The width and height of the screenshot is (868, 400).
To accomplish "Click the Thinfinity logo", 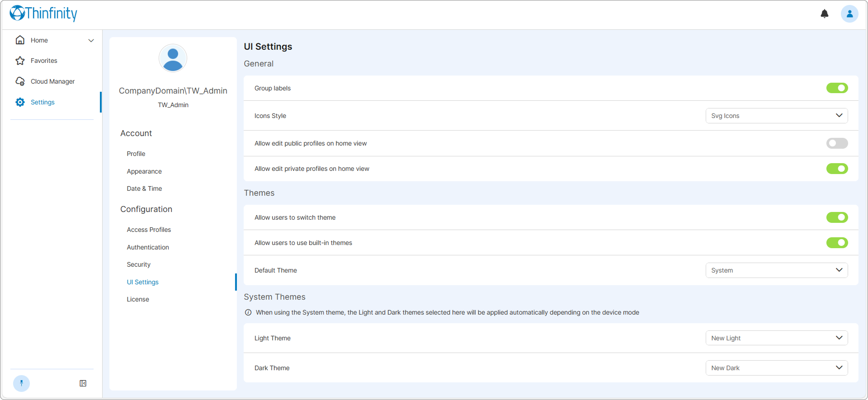I will (x=43, y=14).
